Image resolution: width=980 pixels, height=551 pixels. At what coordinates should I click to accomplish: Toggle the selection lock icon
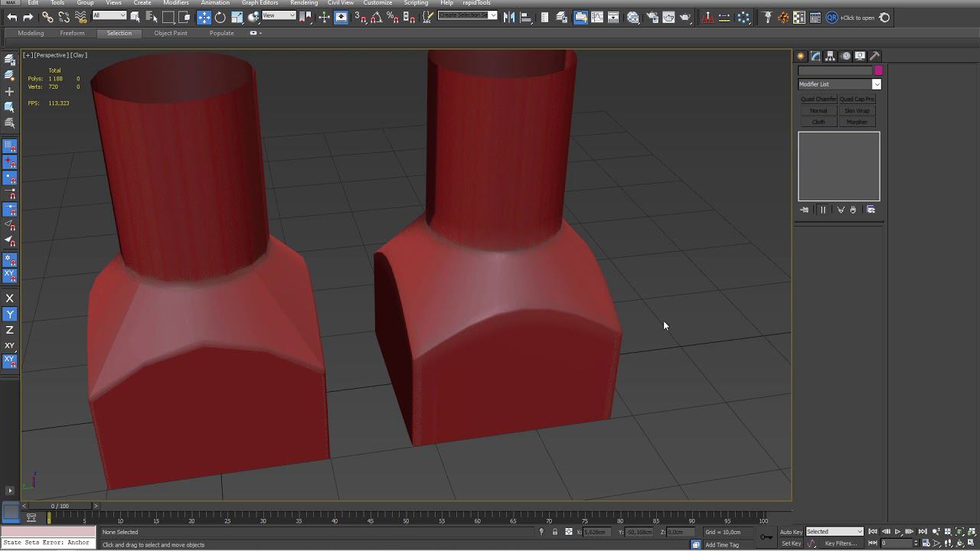pyautogui.click(x=555, y=532)
